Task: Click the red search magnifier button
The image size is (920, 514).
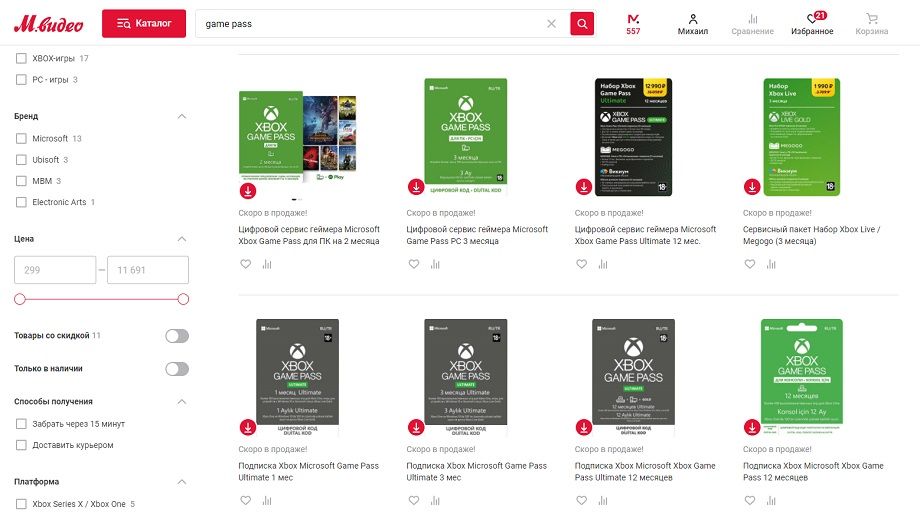Action: tap(582, 23)
